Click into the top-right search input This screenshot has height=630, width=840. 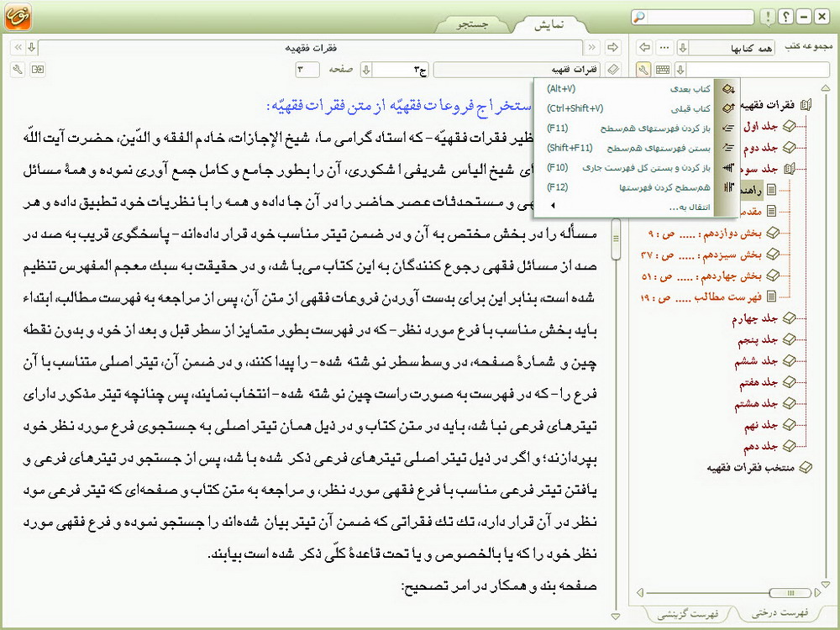[699, 17]
